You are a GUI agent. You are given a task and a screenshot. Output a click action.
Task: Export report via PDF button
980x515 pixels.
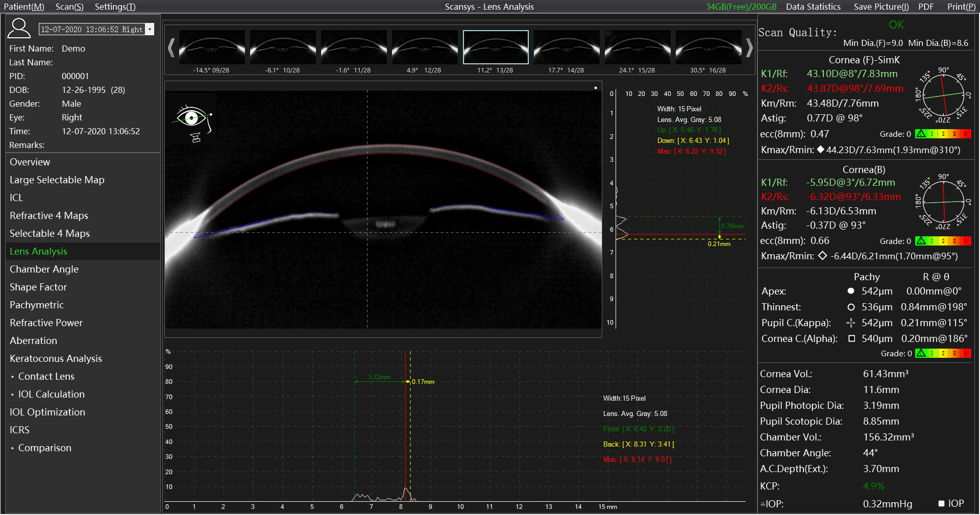926,7
